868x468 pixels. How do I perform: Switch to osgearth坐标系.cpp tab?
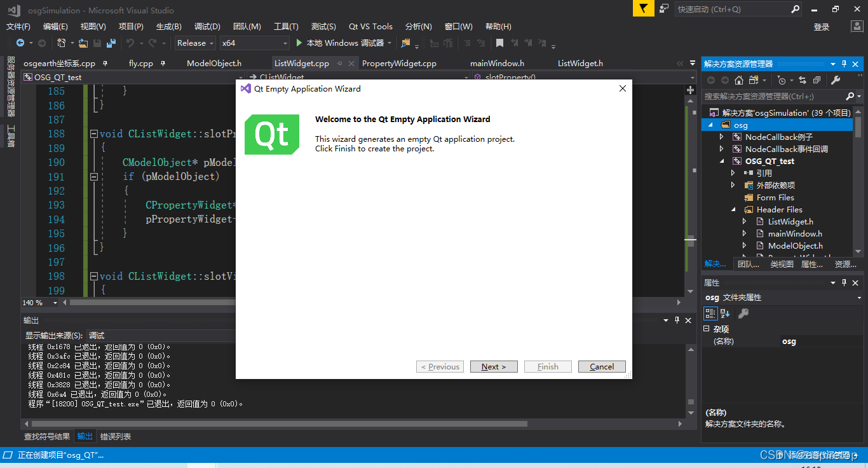(59, 64)
